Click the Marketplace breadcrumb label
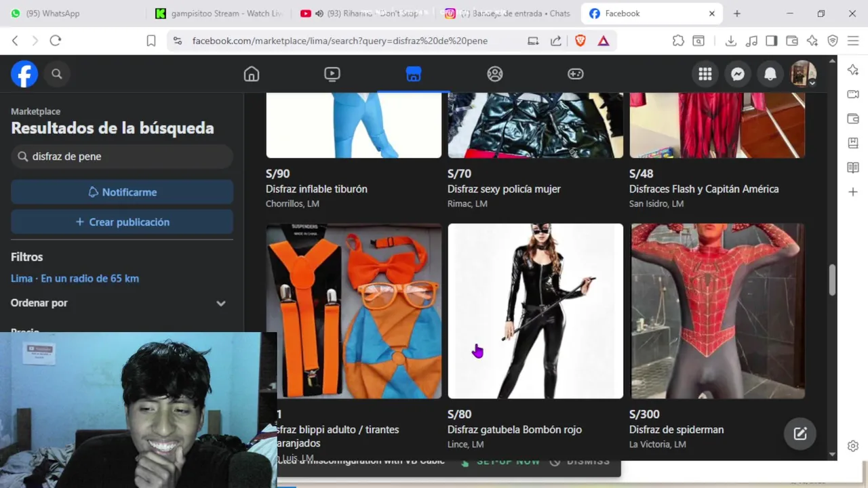Image resolution: width=868 pixels, height=488 pixels. [x=35, y=111]
